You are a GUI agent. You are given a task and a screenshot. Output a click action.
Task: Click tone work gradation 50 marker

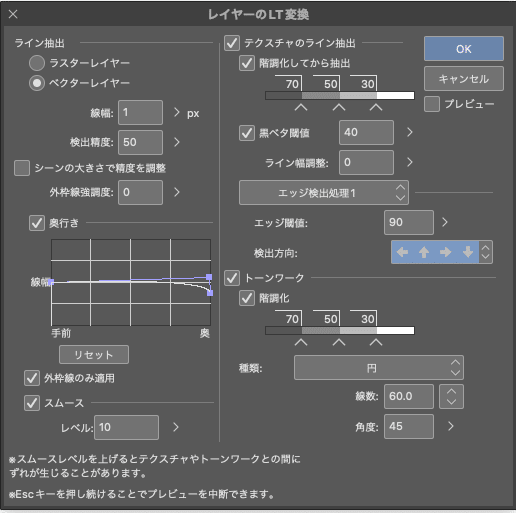click(339, 342)
